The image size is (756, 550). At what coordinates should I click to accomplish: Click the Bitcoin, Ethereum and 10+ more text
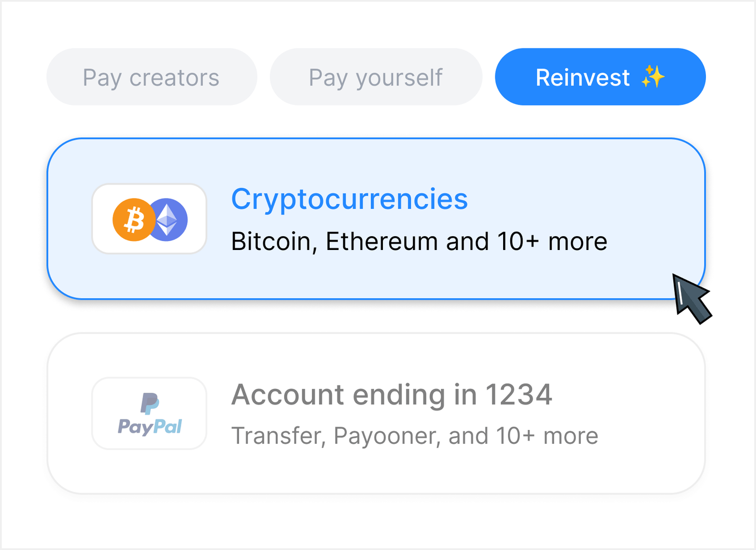point(419,241)
